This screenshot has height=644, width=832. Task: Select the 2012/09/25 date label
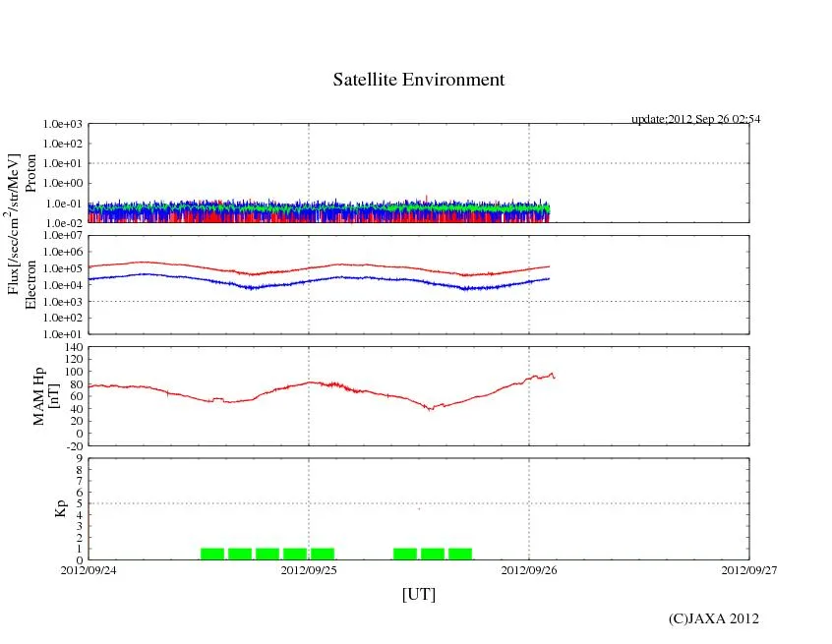(309, 570)
